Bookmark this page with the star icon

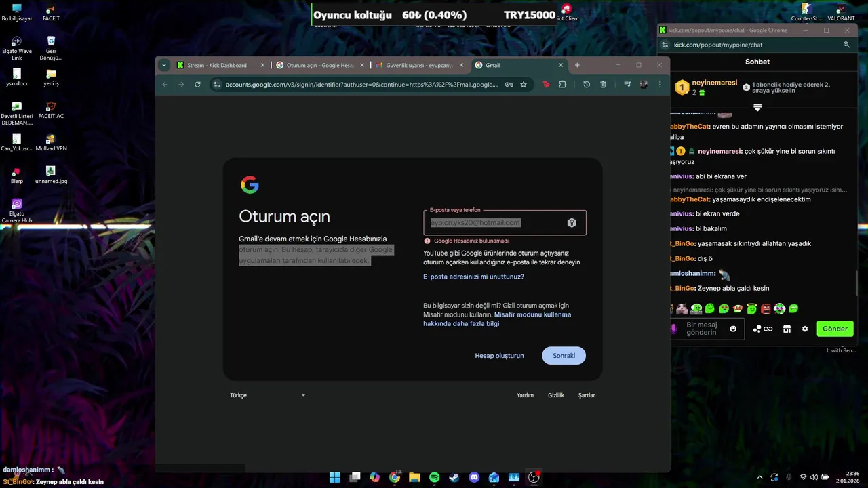pyautogui.click(x=524, y=85)
